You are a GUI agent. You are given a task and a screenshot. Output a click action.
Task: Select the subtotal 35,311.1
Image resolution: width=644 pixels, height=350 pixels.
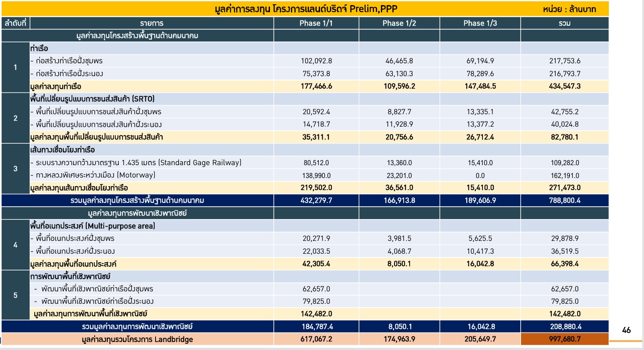(x=316, y=137)
